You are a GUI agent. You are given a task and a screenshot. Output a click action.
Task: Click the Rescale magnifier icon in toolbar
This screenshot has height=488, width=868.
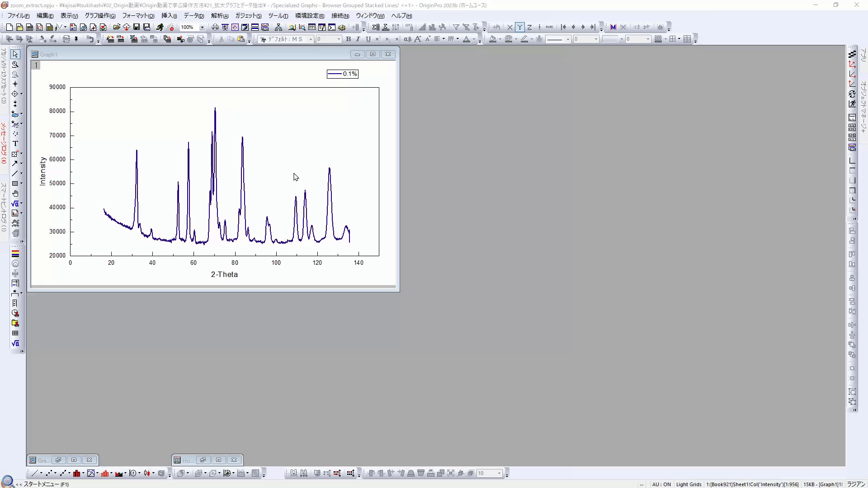(302, 27)
